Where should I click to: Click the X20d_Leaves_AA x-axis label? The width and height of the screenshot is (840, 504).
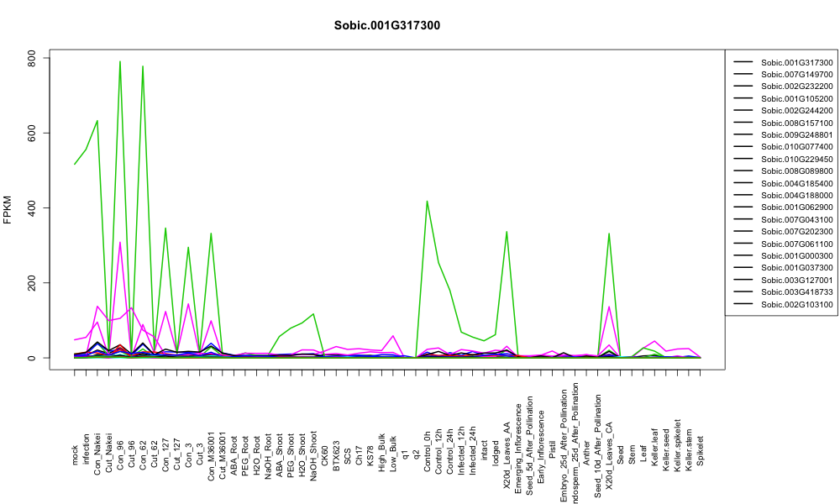click(507, 448)
